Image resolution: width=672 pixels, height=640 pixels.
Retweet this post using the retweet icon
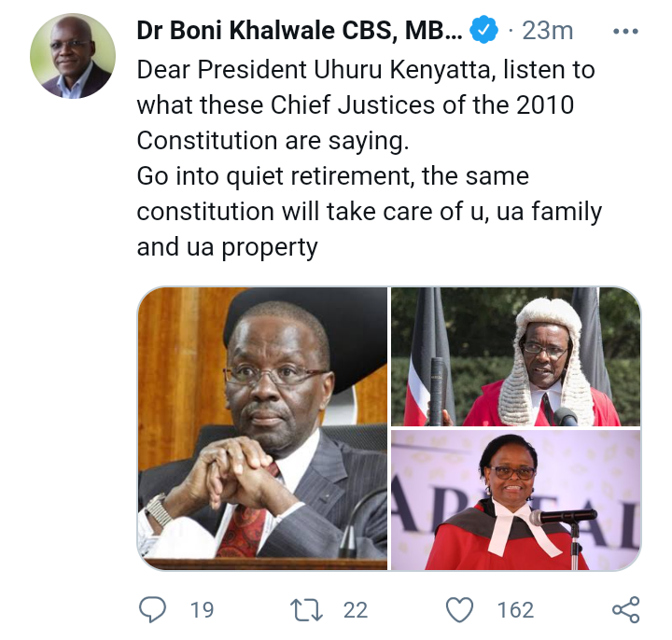coord(306,609)
